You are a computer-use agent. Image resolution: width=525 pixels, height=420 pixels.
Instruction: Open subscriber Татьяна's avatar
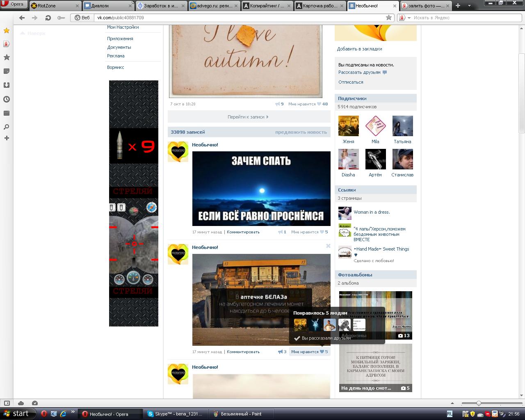tap(402, 126)
